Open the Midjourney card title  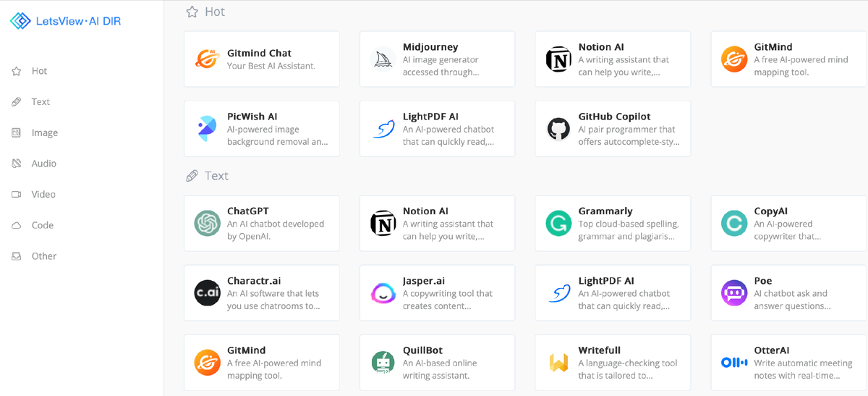430,47
